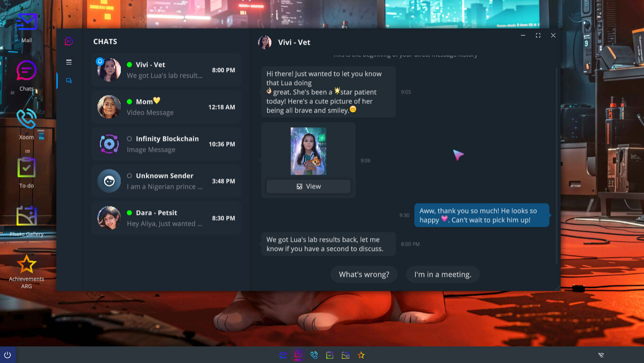Select the chats list icon in sidebar

[69, 81]
